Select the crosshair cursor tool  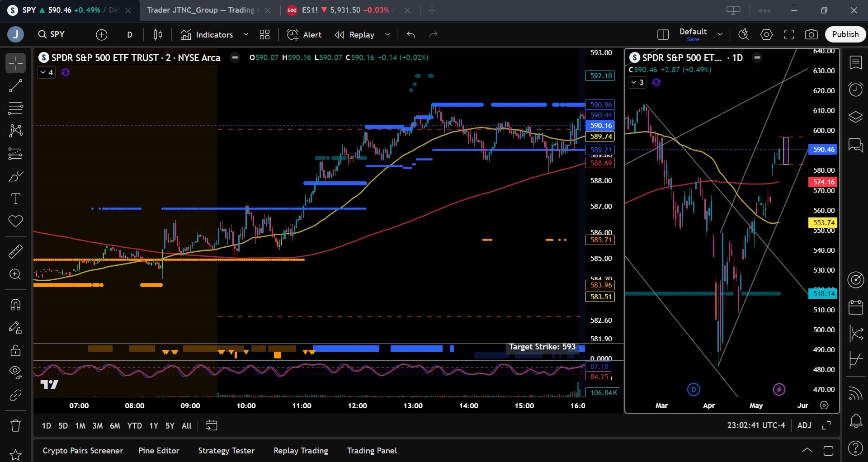point(15,63)
